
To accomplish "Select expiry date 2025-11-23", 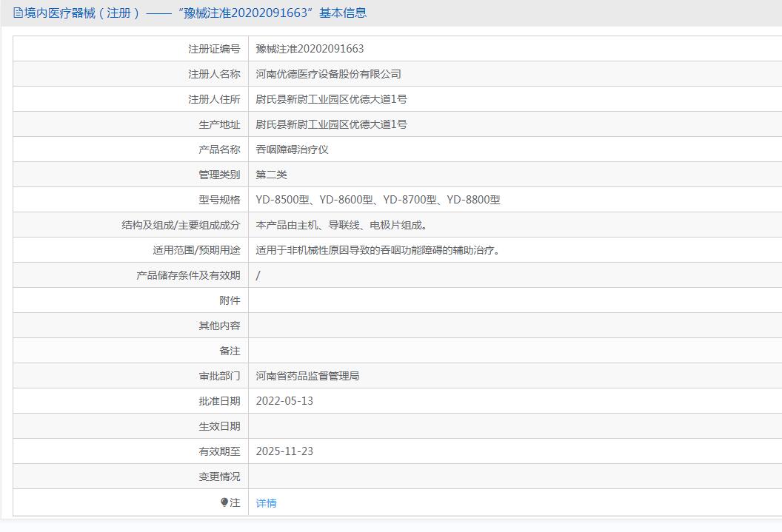I will [x=285, y=451].
